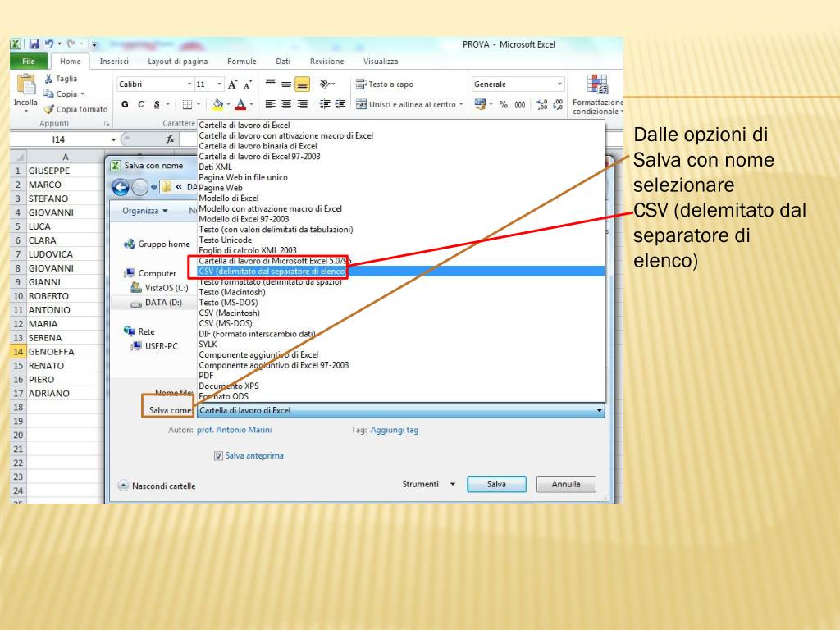This screenshot has width=840, height=630.
Task: Click the Aggiungi tag link
Action: click(395, 430)
